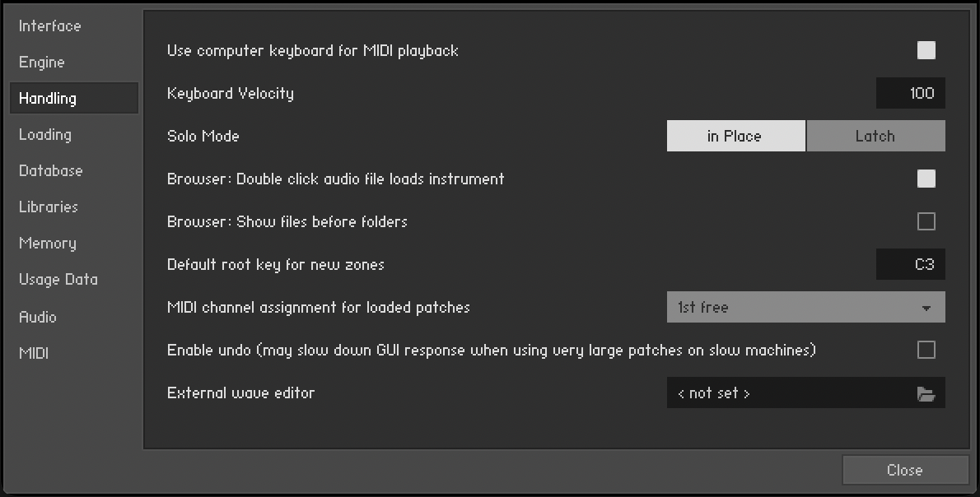This screenshot has height=497, width=980.
Task: Check Show files before folders option
Action: (x=926, y=222)
